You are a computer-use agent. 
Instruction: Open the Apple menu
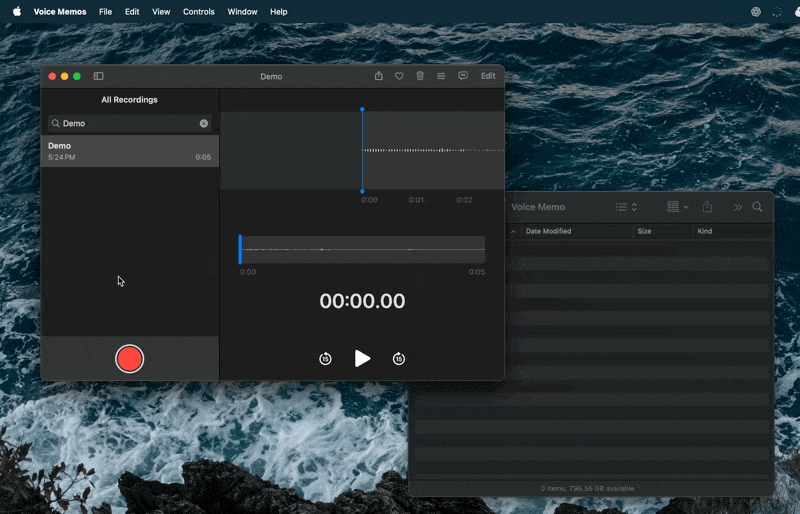(17, 11)
